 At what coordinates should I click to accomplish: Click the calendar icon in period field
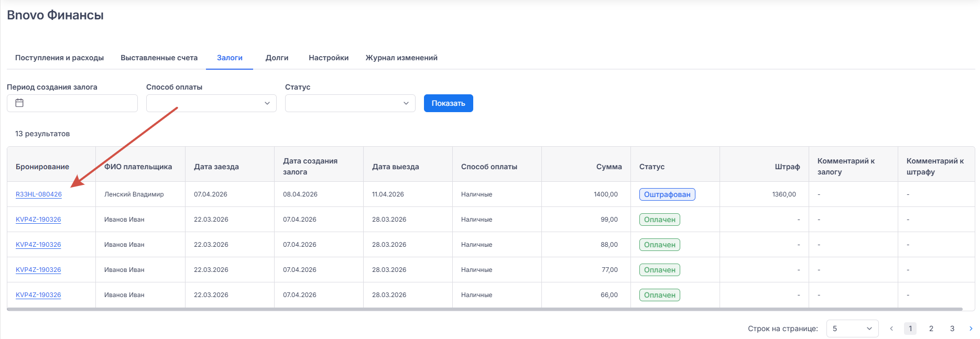click(19, 103)
